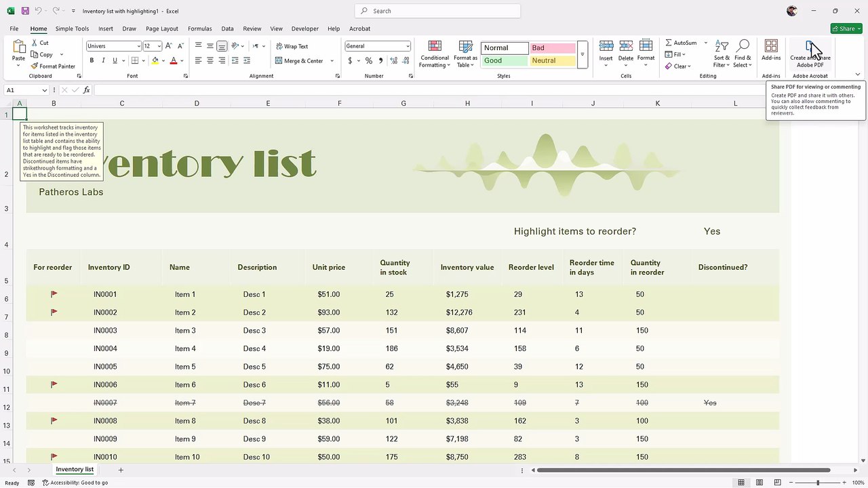Open Format as Table
Viewport: 868px width, 488px height.
click(466, 54)
